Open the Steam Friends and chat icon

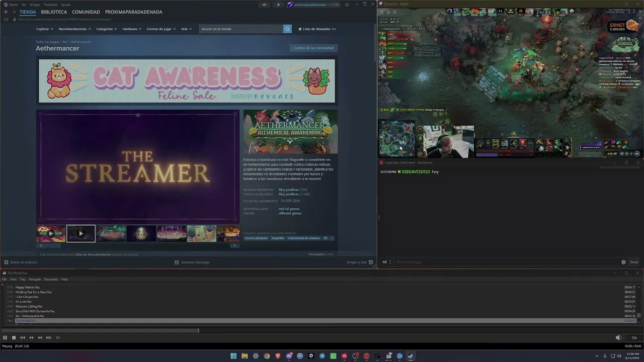coord(371,262)
